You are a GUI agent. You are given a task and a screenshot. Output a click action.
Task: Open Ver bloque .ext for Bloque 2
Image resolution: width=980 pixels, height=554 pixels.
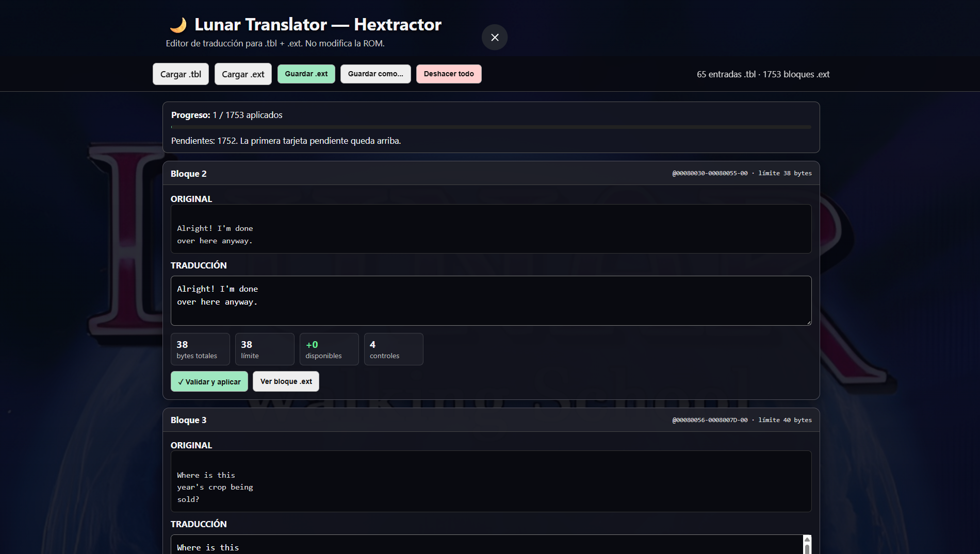tap(286, 381)
